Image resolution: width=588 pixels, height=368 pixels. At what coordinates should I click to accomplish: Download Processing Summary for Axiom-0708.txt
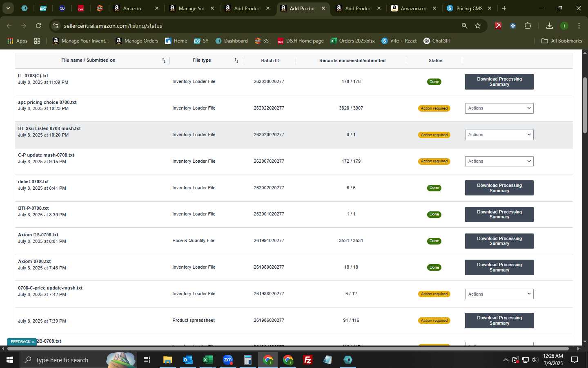click(x=499, y=267)
